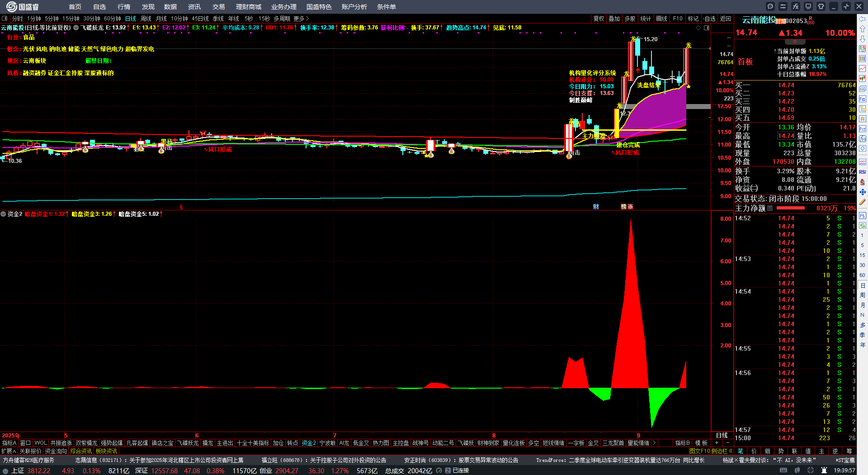868x475 pixels.
Task: Select the 飞碟妖龙 indicator tab
Action: 188,443
